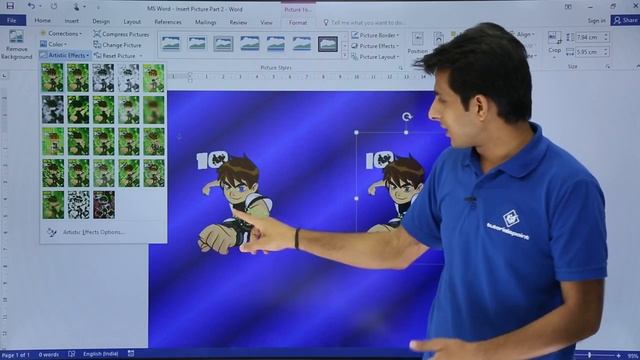The width and height of the screenshot is (640, 360).
Task: Switch to the Design tab
Action: (x=101, y=22)
